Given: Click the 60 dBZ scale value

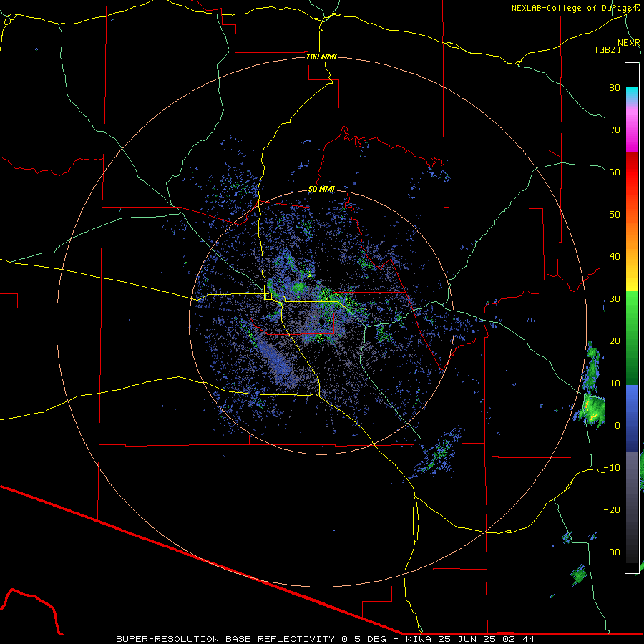Looking at the screenshot, I should click(x=615, y=172).
